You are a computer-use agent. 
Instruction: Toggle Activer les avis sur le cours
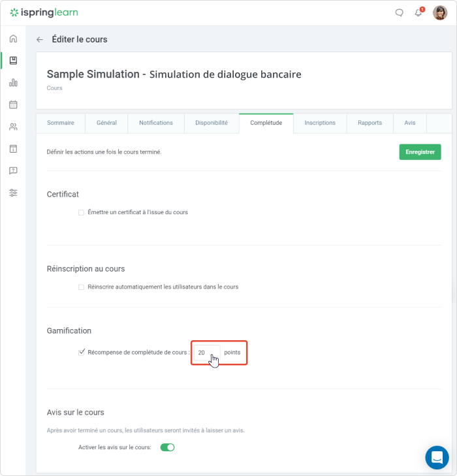(x=167, y=447)
